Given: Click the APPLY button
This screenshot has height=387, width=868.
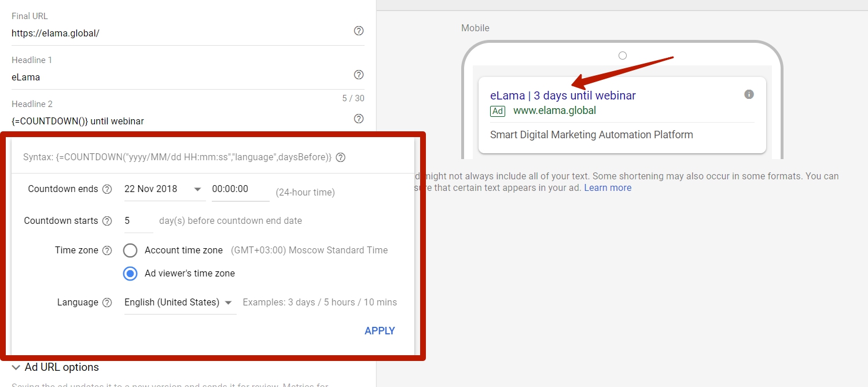Looking at the screenshot, I should tap(380, 331).
